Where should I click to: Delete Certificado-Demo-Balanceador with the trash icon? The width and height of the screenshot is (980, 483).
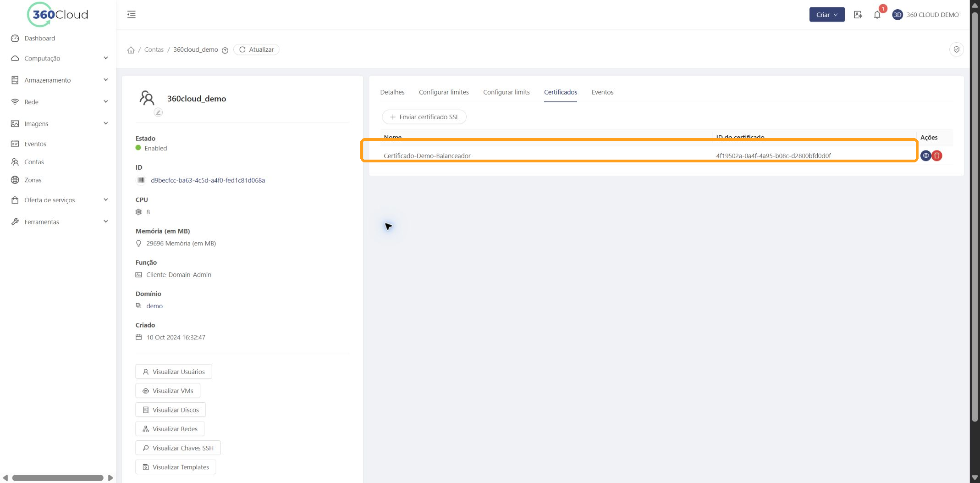[937, 155]
